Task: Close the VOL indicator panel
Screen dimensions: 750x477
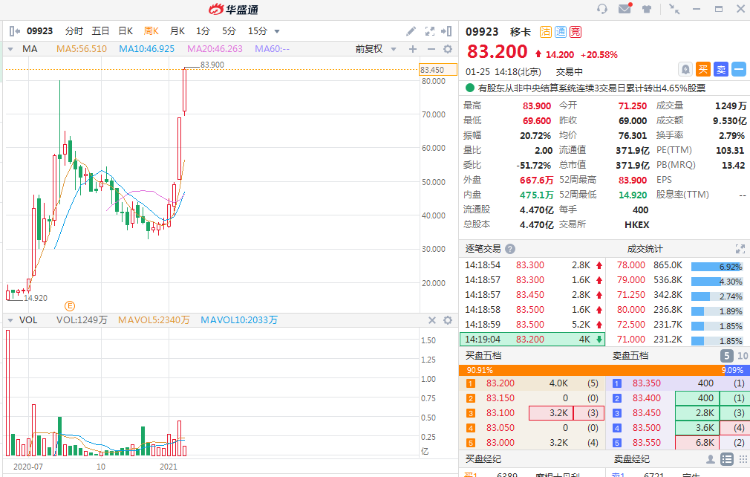Action: [x=432, y=320]
